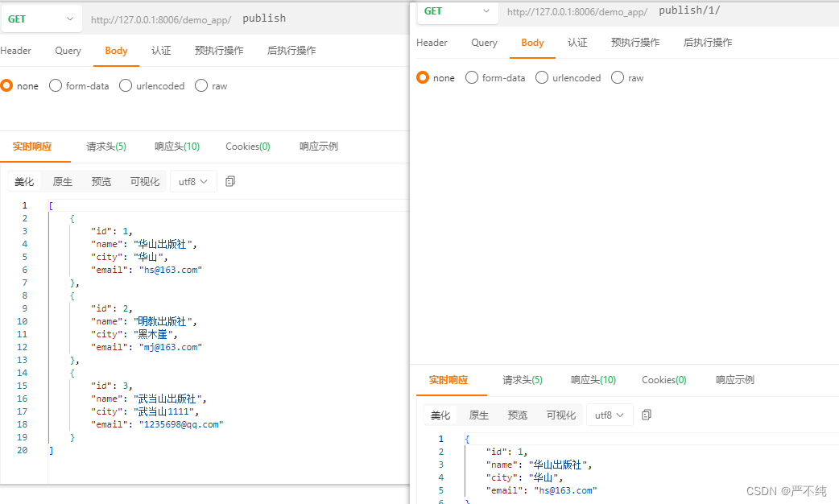Open the Cookies(0) tab on right panel
839x504 pixels.
point(663,379)
